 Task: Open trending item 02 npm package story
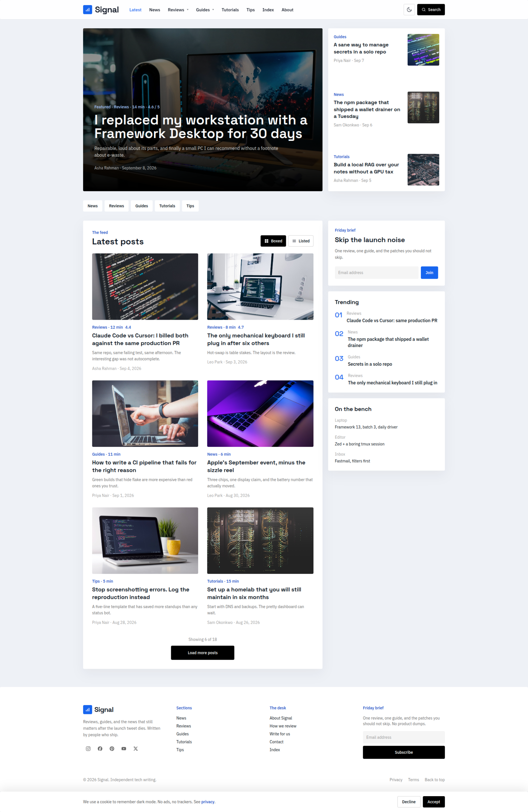[x=388, y=342]
